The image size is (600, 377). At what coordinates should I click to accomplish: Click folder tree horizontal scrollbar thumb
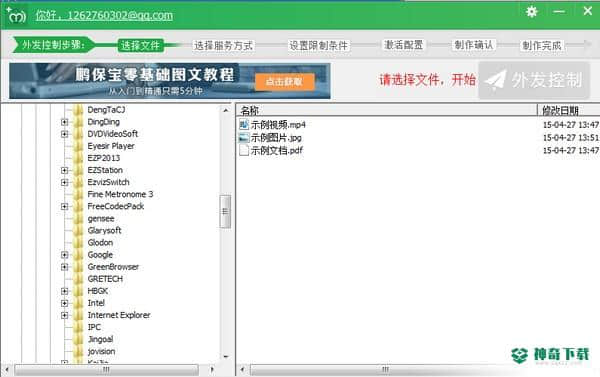(106, 370)
